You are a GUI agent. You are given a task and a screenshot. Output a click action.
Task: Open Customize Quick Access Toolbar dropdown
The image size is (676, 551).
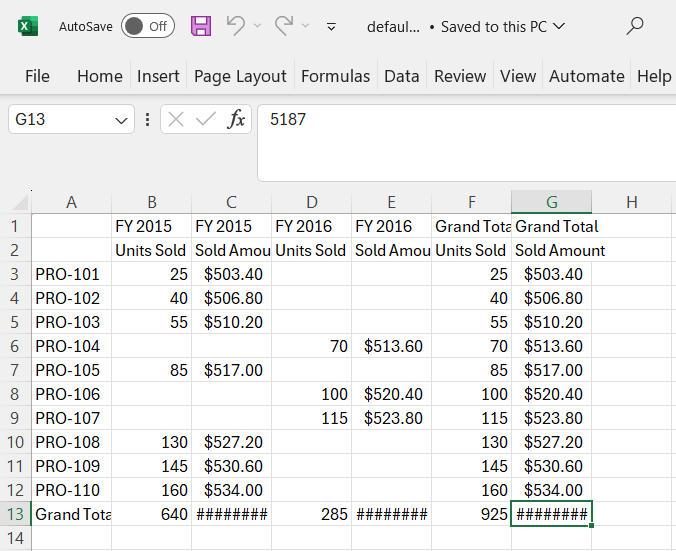click(x=331, y=27)
